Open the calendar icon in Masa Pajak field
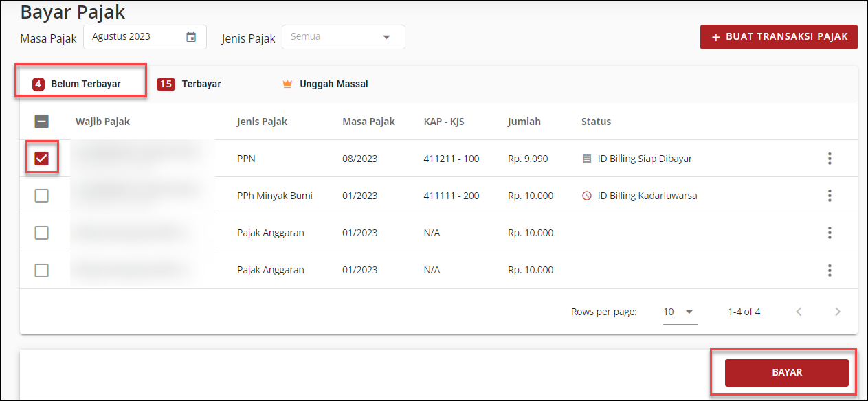 (191, 37)
